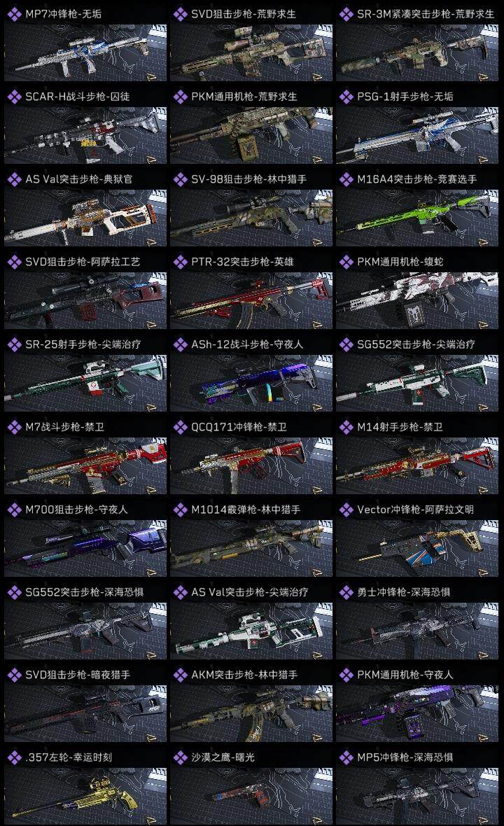Screen dimensions: 504x826
Task: Select the PKM通用机枪-蝮蛇 skin preview
Action: (x=417, y=301)
